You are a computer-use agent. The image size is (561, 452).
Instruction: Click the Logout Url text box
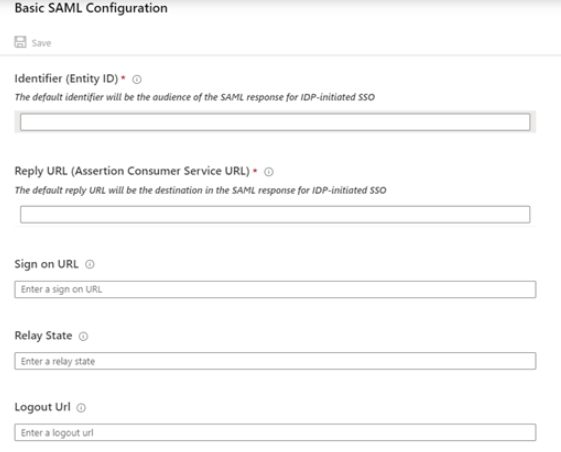click(x=275, y=432)
